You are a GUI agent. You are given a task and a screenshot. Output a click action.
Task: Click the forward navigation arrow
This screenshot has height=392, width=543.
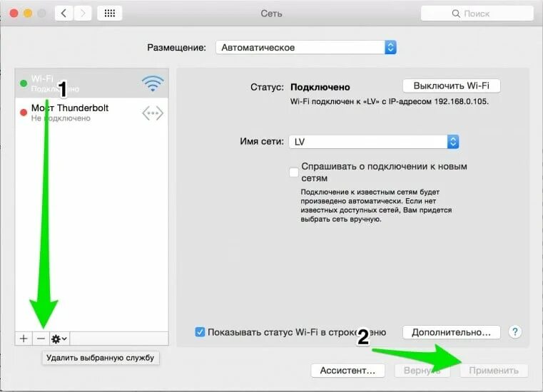tap(83, 14)
